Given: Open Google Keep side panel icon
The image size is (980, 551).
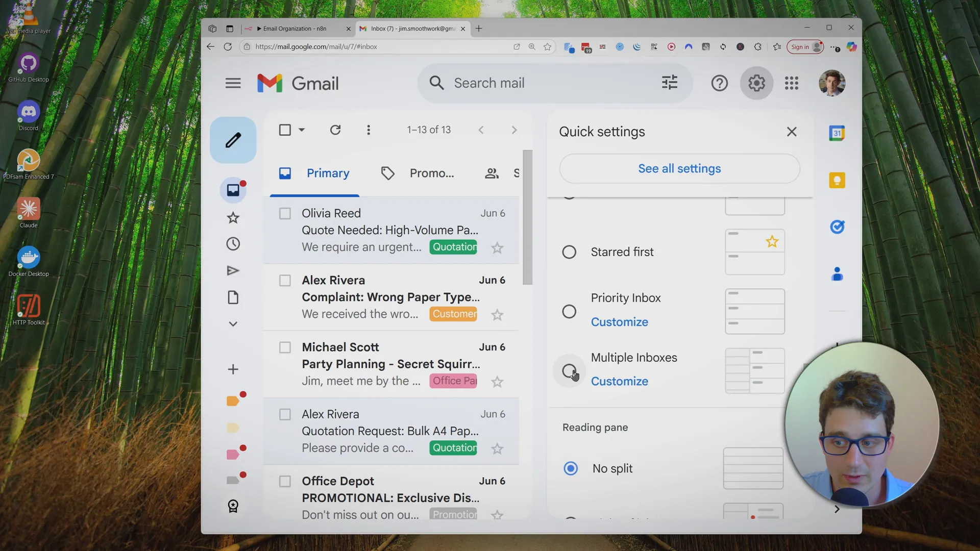Looking at the screenshot, I should pos(837,180).
